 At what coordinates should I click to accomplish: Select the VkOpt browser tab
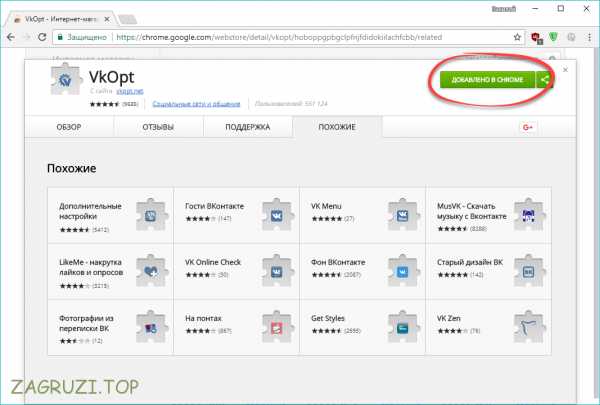pyautogui.click(x=60, y=19)
